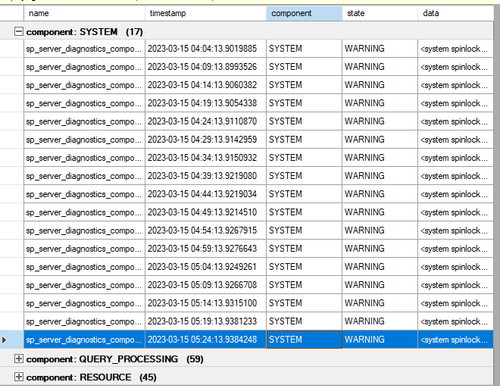Click the component column header
The height and width of the screenshot is (386, 500).
coord(304,13)
